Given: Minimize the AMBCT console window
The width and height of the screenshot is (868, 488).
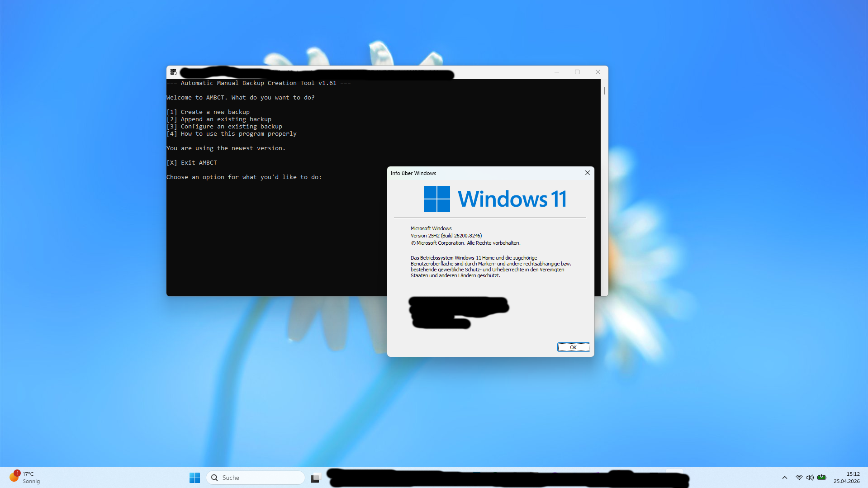Looking at the screenshot, I should click(x=557, y=72).
